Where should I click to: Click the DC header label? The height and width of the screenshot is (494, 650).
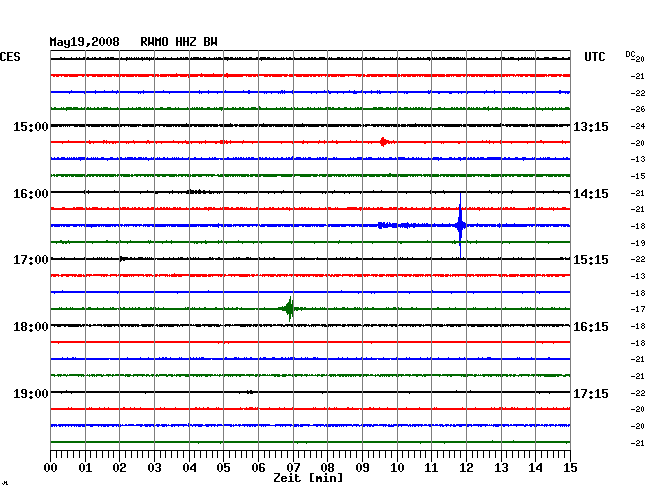coord(630,54)
